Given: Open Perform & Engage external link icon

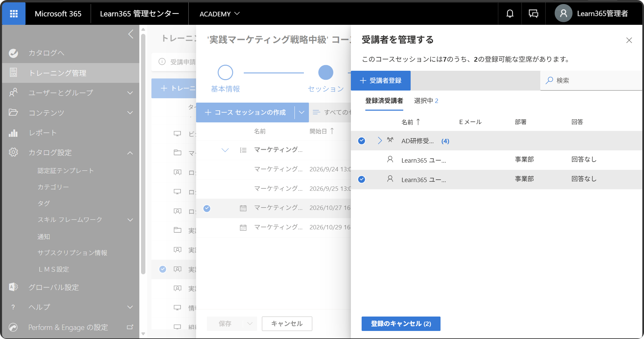Looking at the screenshot, I should coord(130,327).
